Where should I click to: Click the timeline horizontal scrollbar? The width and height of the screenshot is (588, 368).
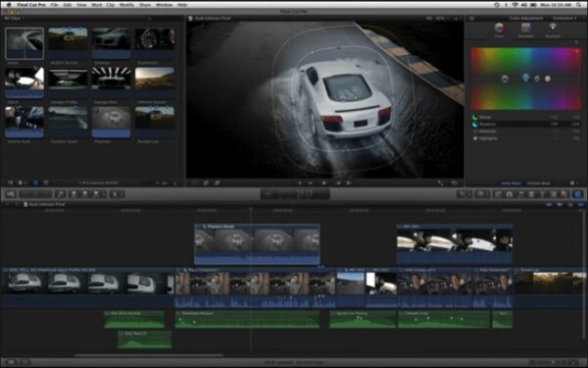click(x=149, y=355)
